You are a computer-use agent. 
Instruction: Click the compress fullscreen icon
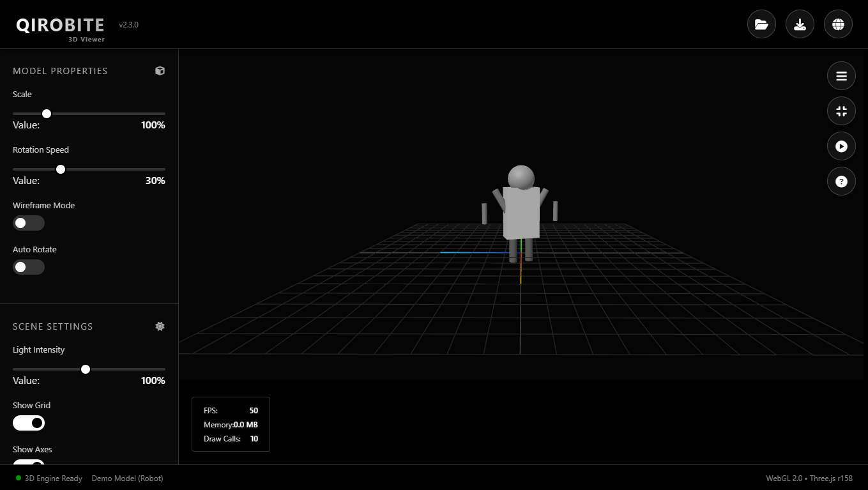[841, 111]
